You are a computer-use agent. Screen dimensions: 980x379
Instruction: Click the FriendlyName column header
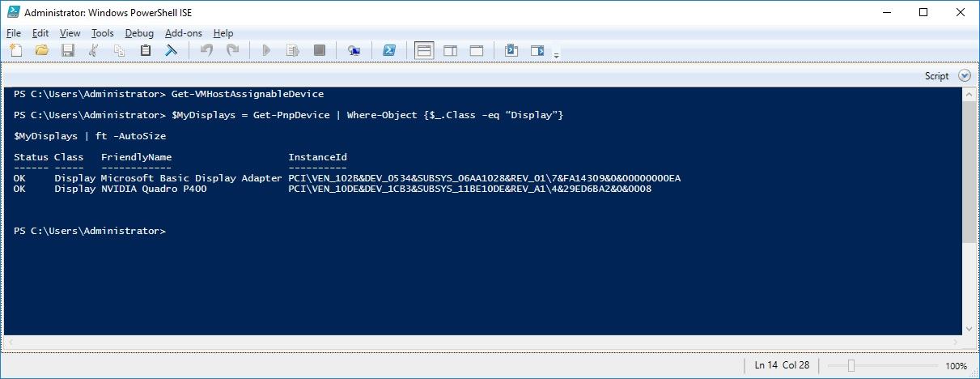coord(136,157)
